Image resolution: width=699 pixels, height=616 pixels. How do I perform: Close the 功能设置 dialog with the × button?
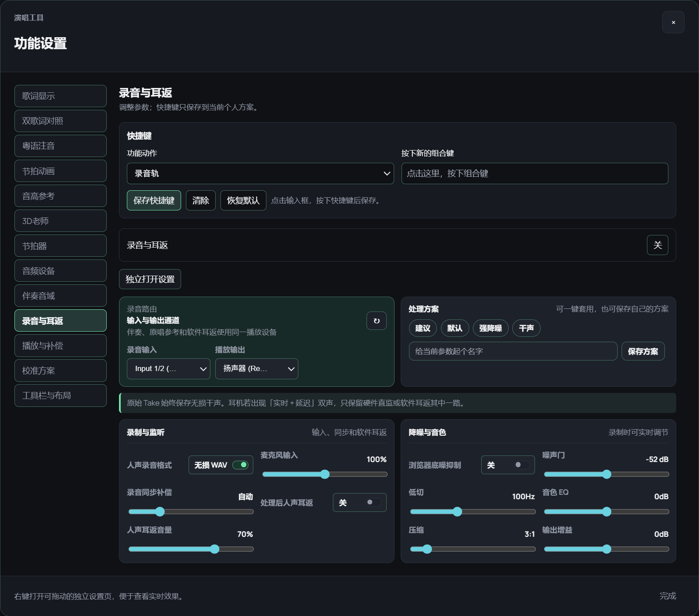pyautogui.click(x=673, y=22)
